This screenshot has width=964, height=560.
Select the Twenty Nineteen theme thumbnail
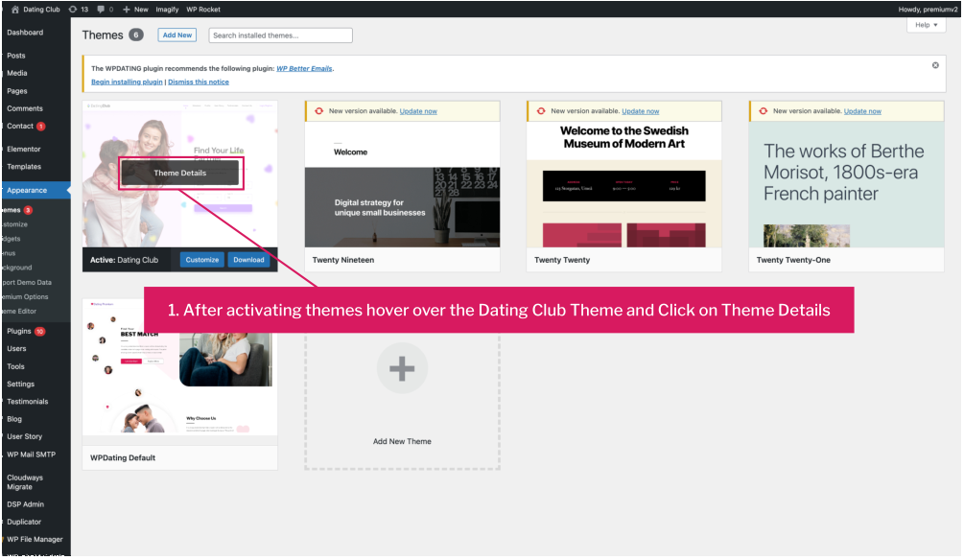[x=403, y=184]
